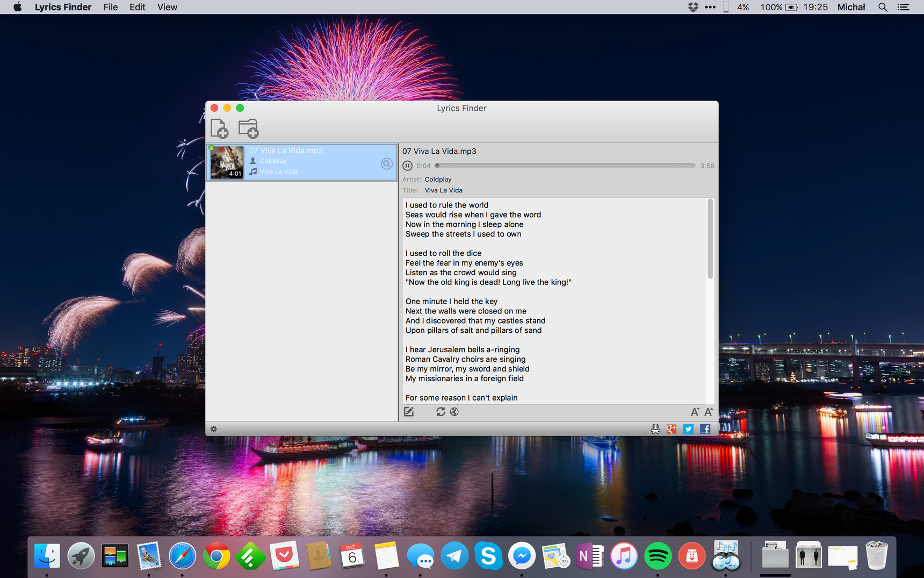Open Spotify from the Dock
The width and height of the screenshot is (924, 578).
658,556
